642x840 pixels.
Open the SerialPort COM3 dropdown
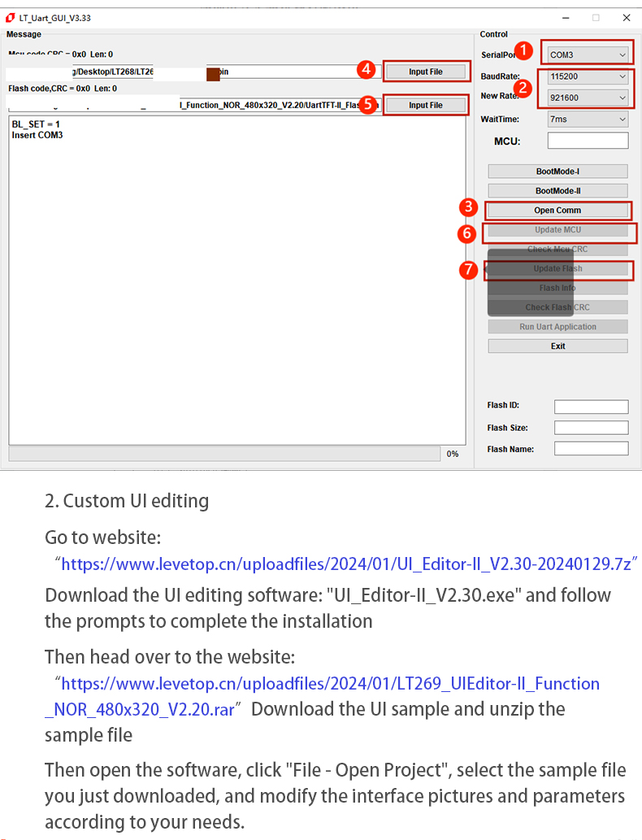[x=588, y=54]
